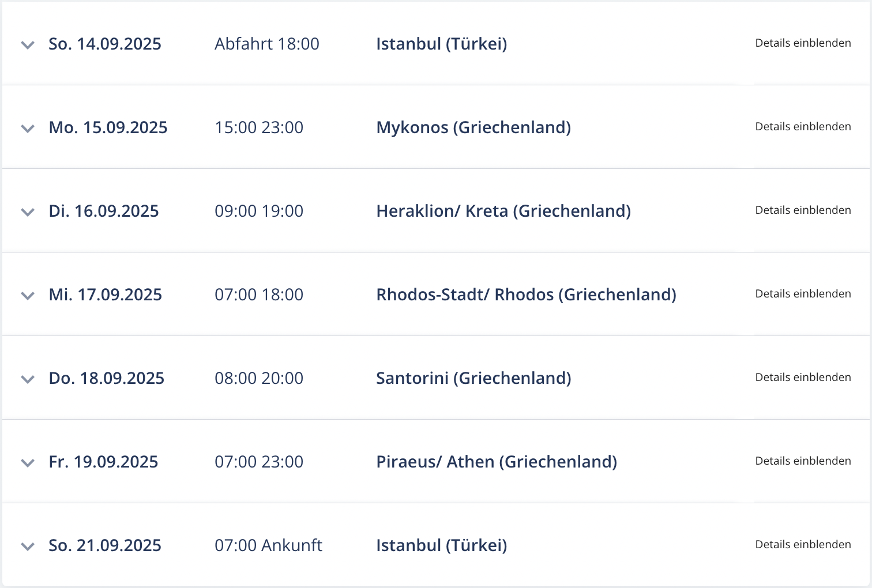Expand the Mo. 15.09.2025 Mykonos chevron
The image size is (872, 588).
pyautogui.click(x=28, y=129)
